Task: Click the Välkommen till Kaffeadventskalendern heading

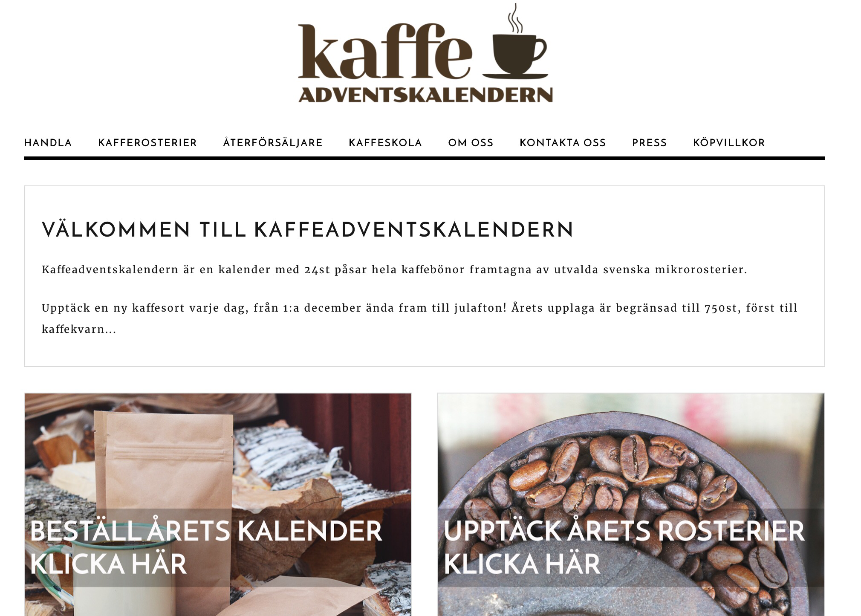Action: [x=308, y=229]
